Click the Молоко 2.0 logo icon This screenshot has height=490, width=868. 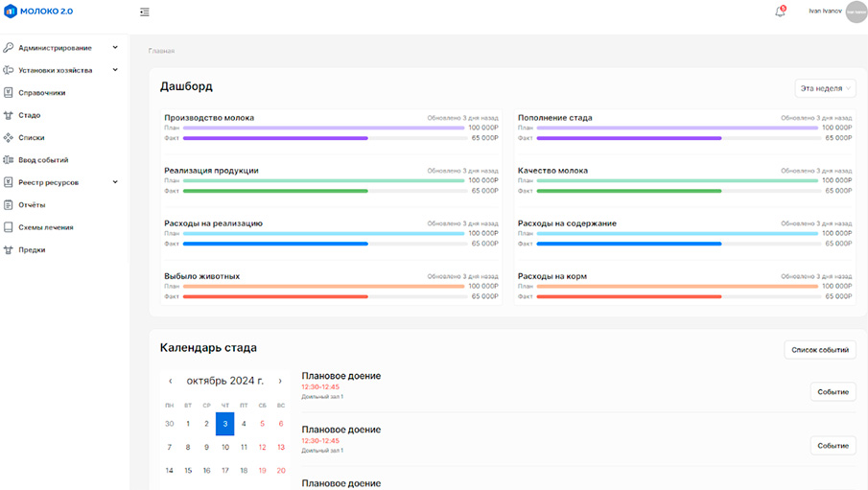(x=10, y=12)
